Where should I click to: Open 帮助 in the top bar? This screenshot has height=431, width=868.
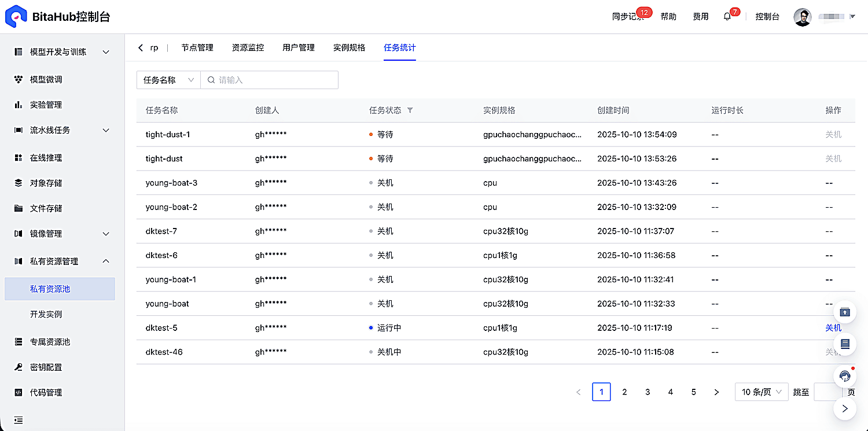click(668, 17)
